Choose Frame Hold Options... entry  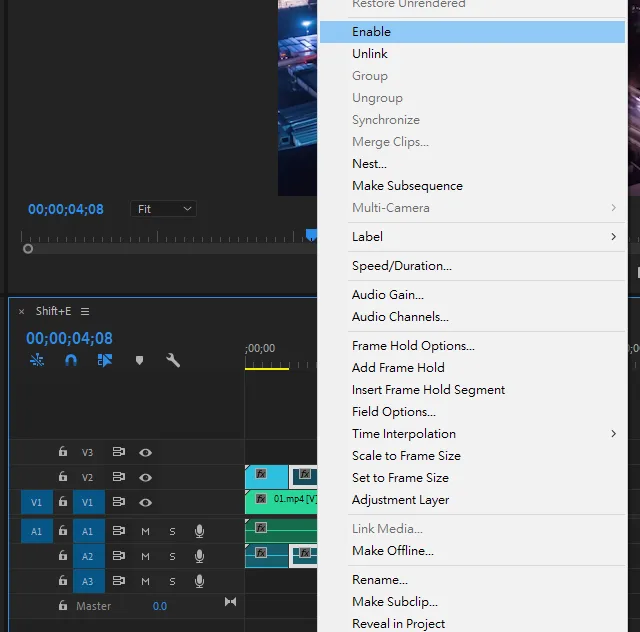[x=472, y=346]
